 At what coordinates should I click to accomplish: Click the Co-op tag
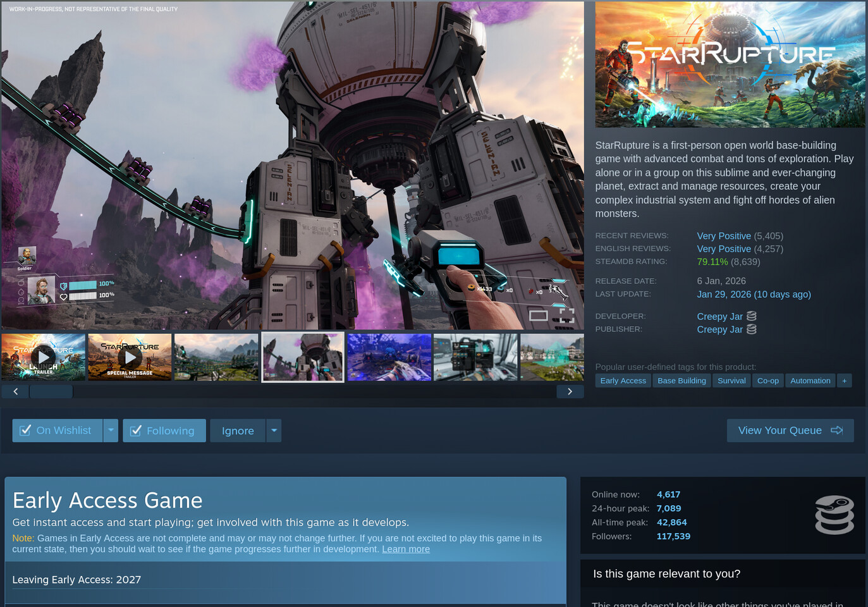767,380
